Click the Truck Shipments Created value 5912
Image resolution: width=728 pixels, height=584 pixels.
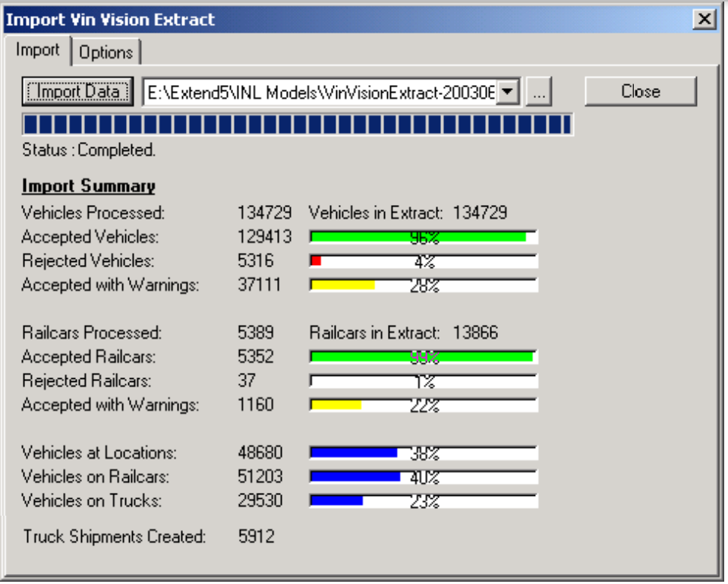pos(256,537)
